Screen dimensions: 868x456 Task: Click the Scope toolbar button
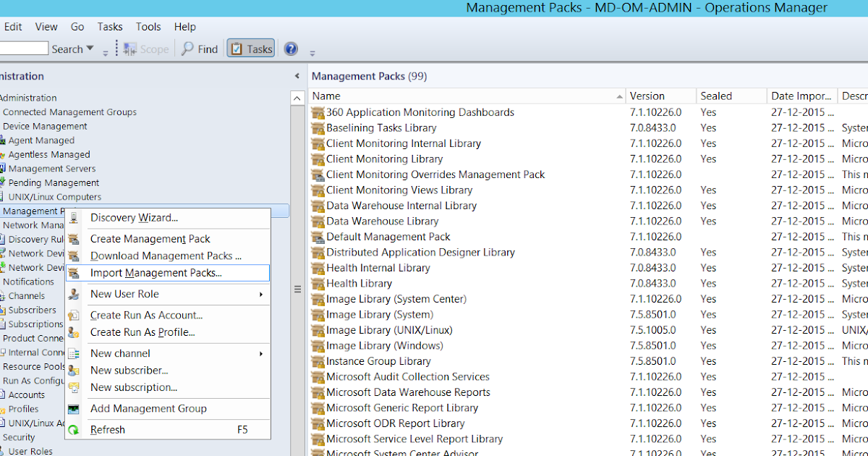tap(146, 49)
